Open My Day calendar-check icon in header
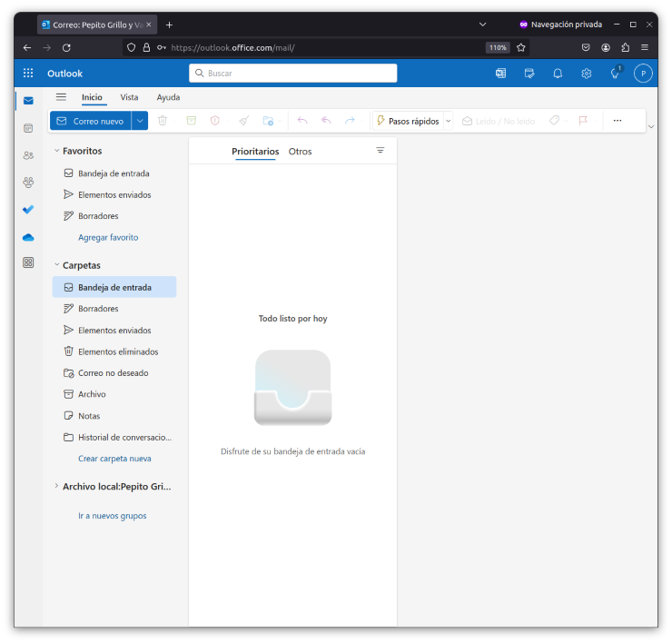 pos(529,74)
